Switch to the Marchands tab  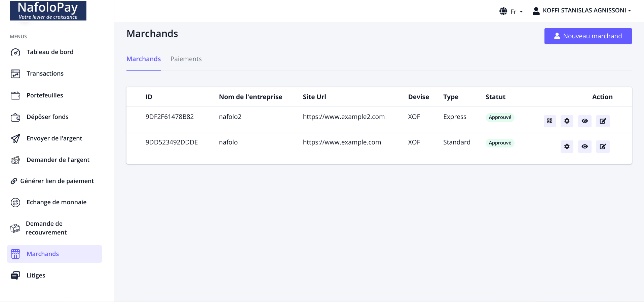point(144,59)
